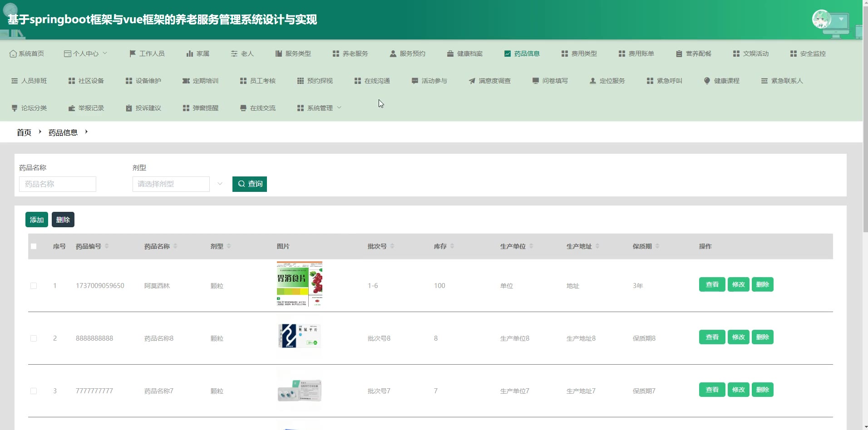868x430 pixels.
Task: Click the chat bubble icon for 活动参与
Action: (x=415, y=81)
